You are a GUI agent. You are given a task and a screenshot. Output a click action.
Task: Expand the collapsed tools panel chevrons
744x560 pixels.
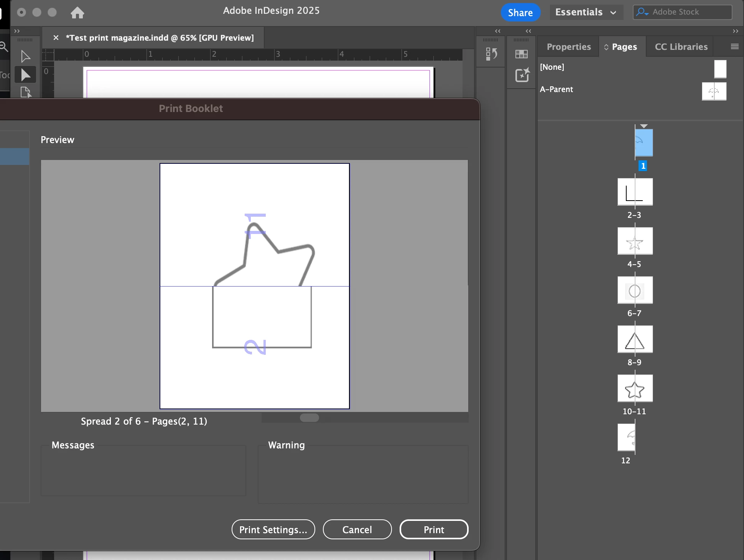(17, 31)
